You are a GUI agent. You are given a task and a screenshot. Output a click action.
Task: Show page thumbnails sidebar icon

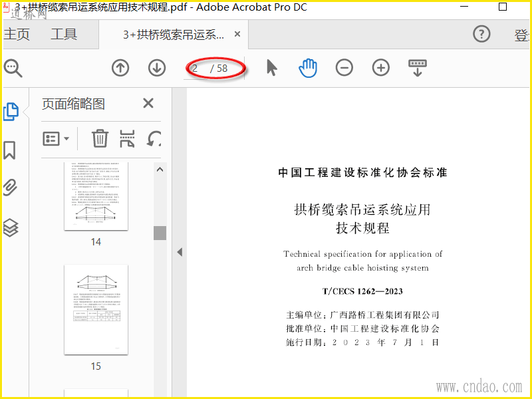pos(11,112)
